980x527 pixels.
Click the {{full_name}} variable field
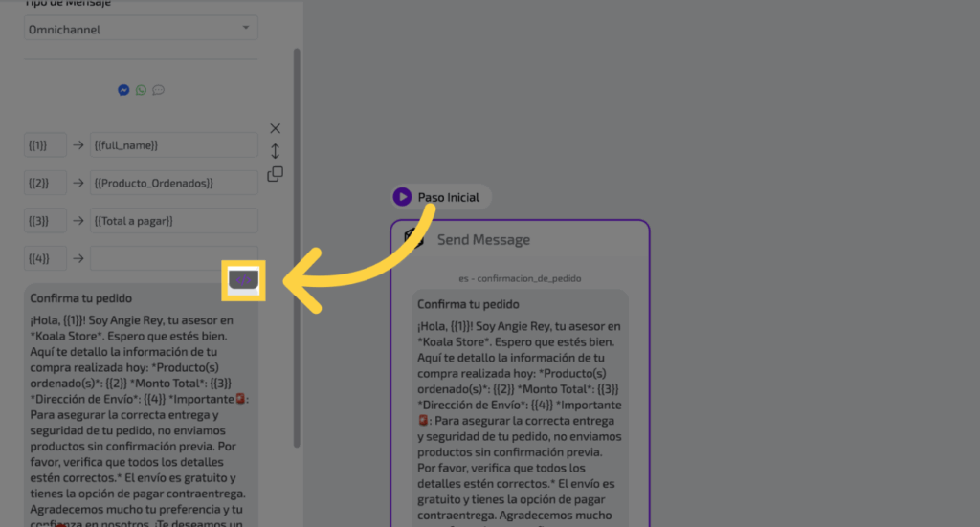click(x=173, y=144)
